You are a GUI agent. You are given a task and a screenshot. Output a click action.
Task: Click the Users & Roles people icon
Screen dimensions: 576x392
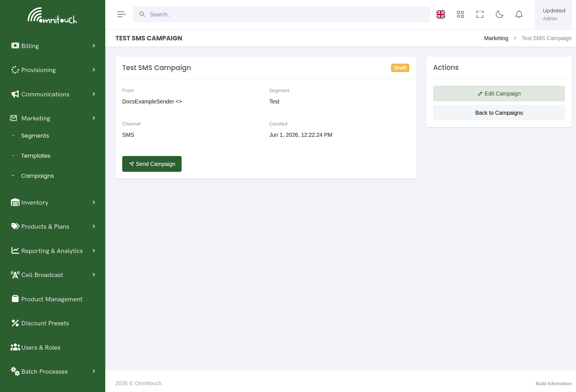15,347
